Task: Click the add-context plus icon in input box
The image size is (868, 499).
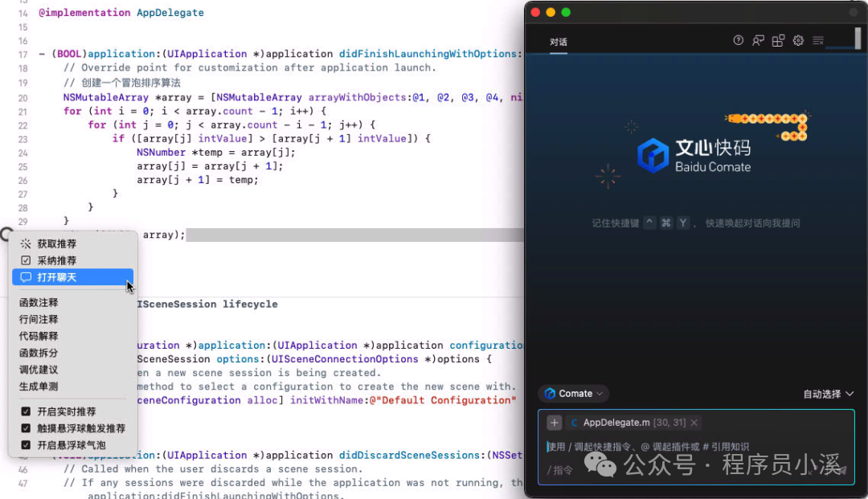Action: (553, 422)
